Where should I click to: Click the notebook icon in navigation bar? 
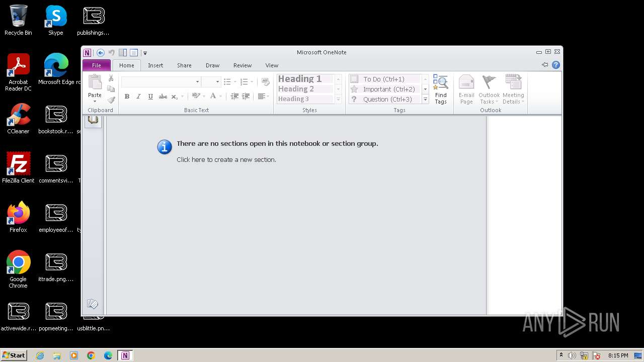93,120
